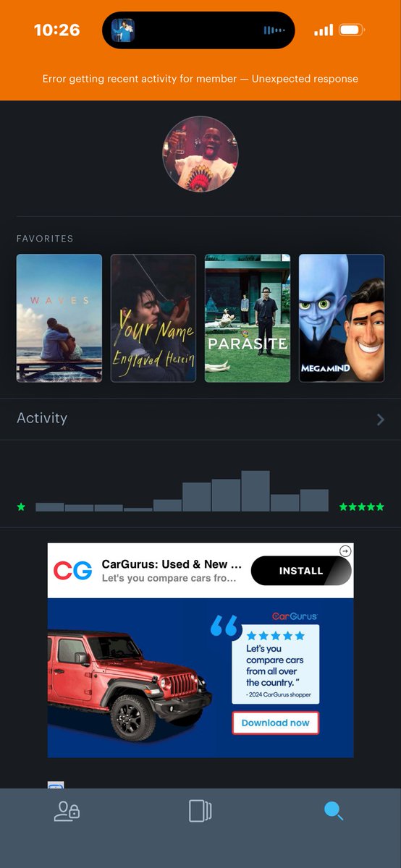Screen dimensions: 401x868
Task: Open the CarGurus CG logo icon
Action: (72, 571)
